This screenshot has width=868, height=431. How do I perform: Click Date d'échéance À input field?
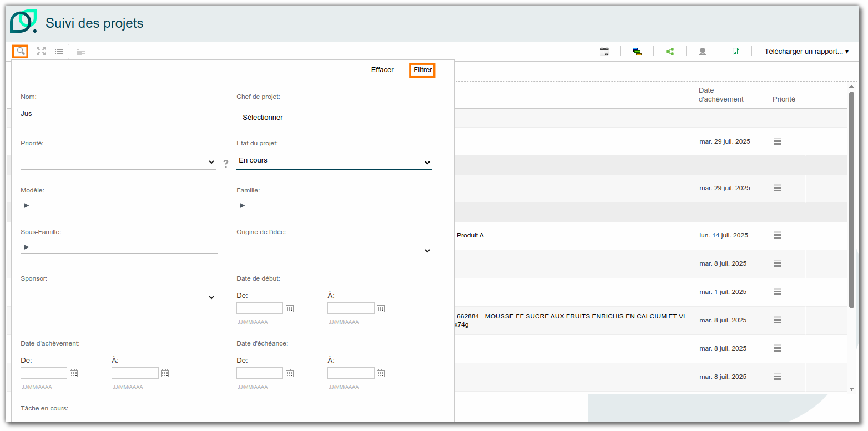pyautogui.click(x=351, y=373)
